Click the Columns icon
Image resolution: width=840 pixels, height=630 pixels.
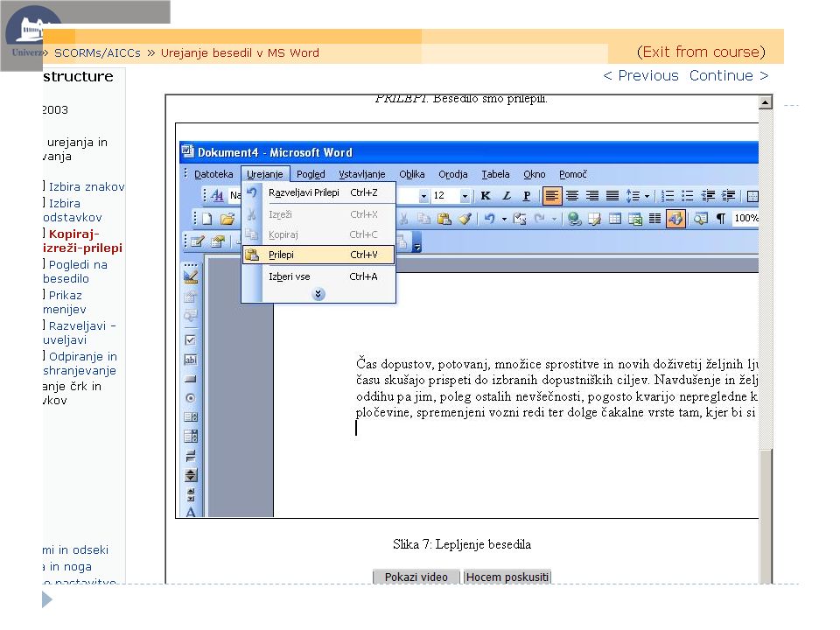(x=654, y=219)
